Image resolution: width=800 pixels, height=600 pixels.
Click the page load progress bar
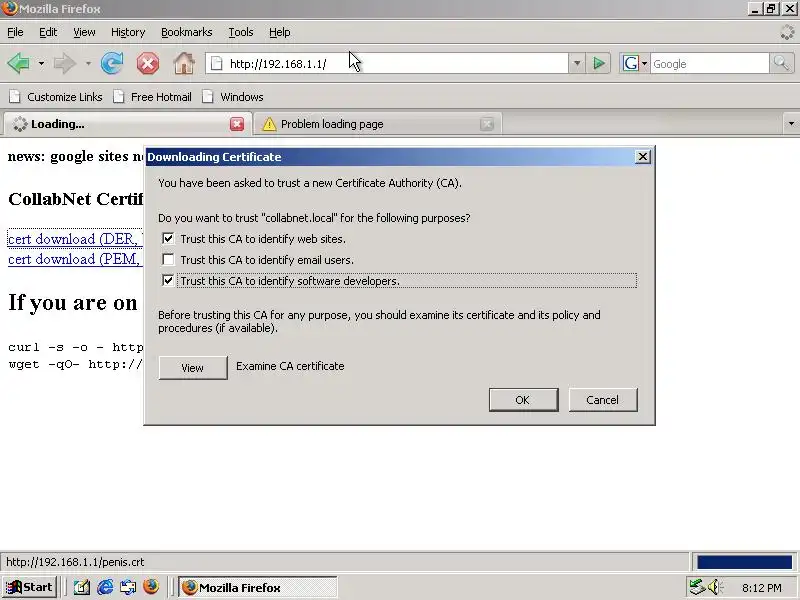click(744, 562)
